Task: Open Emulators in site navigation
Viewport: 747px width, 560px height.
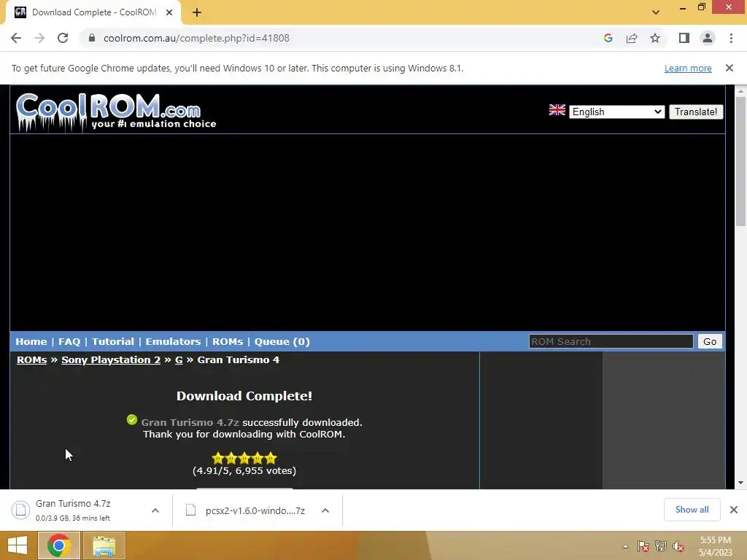Action: tap(173, 341)
